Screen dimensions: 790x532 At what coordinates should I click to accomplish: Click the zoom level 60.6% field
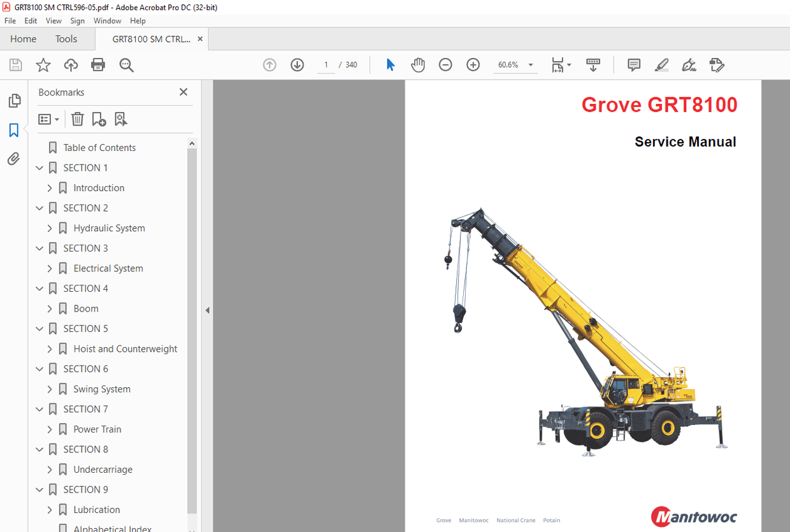[x=508, y=65]
